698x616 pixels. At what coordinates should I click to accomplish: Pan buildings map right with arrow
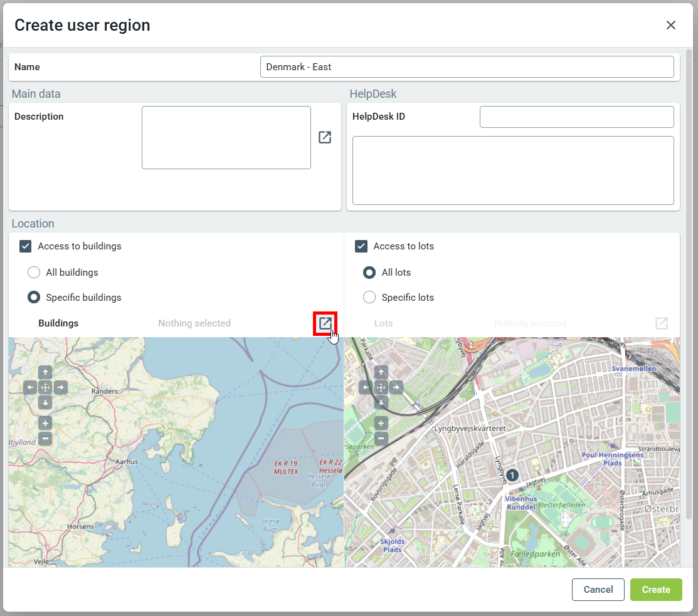60,388
